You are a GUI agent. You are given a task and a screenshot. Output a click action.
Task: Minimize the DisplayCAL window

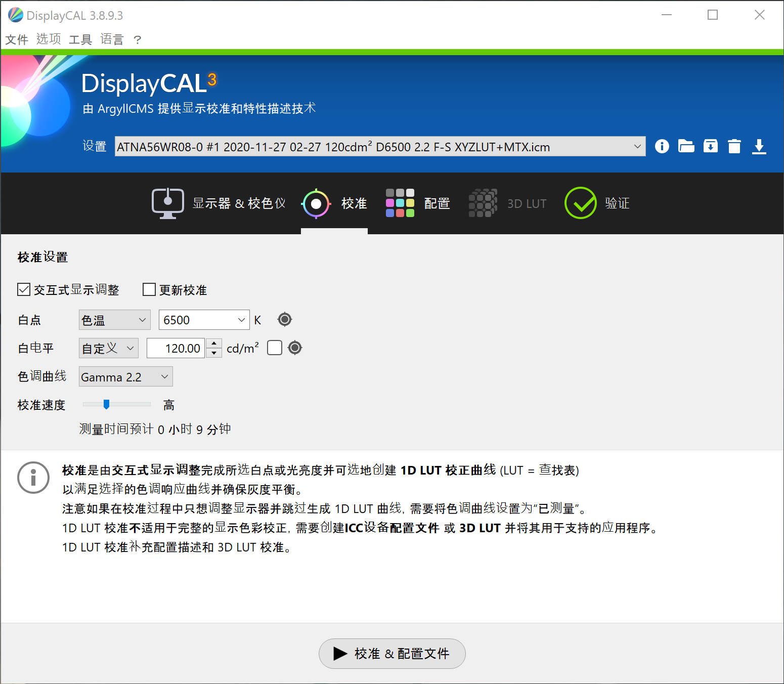pyautogui.click(x=667, y=15)
